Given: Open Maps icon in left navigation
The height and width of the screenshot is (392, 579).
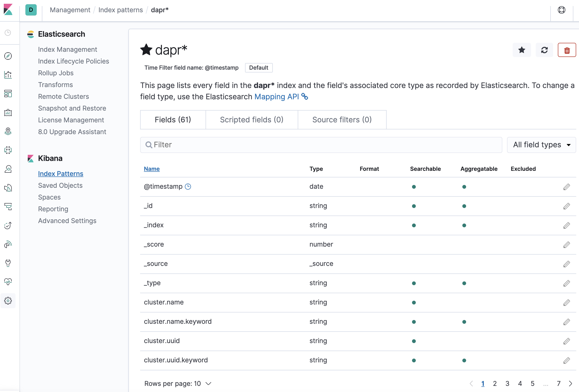Looking at the screenshot, I should click(8, 131).
